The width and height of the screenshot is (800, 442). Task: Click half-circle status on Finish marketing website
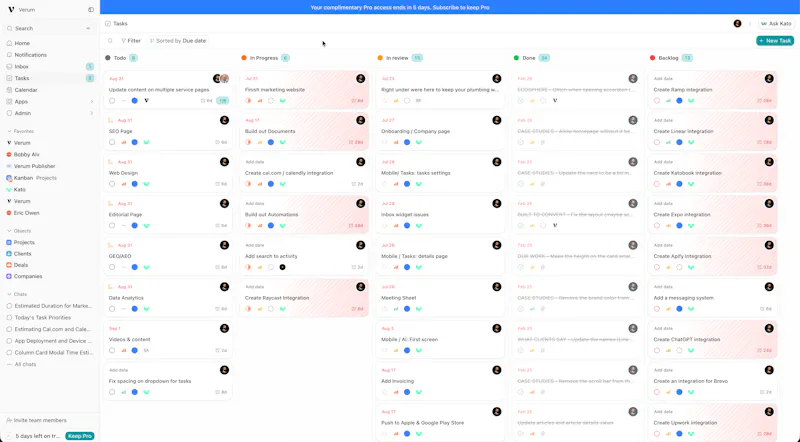[x=248, y=101]
